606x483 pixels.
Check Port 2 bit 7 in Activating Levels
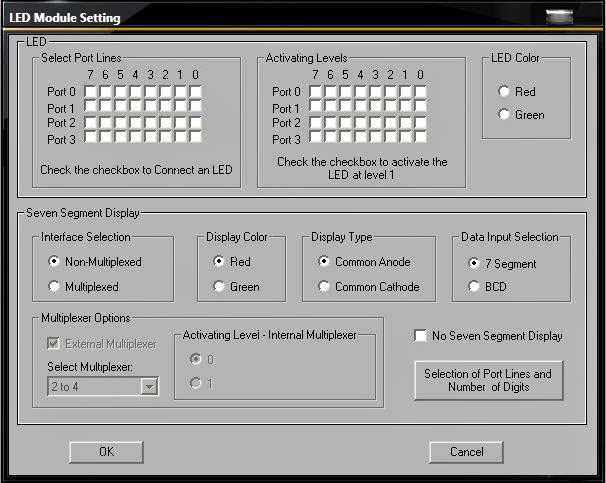pos(315,123)
